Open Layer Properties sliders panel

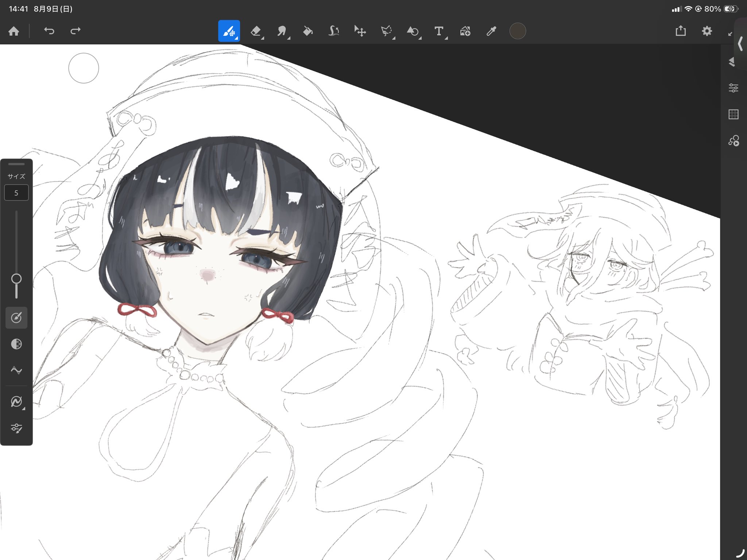click(734, 88)
